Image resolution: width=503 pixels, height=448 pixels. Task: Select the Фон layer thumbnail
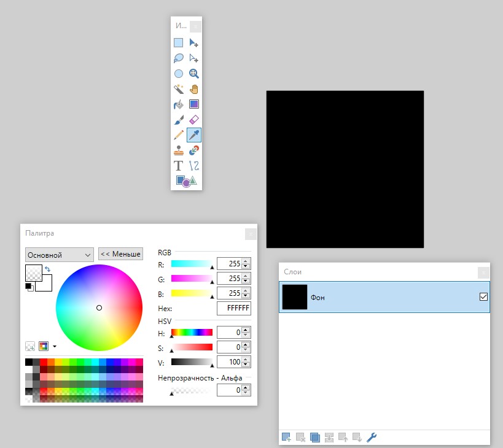295,297
